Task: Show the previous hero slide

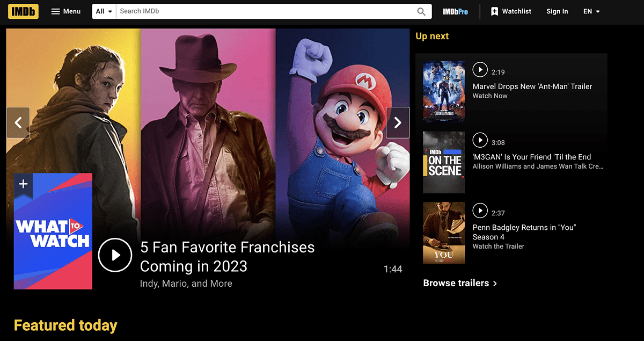Action: pyautogui.click(x=18, y=123)
